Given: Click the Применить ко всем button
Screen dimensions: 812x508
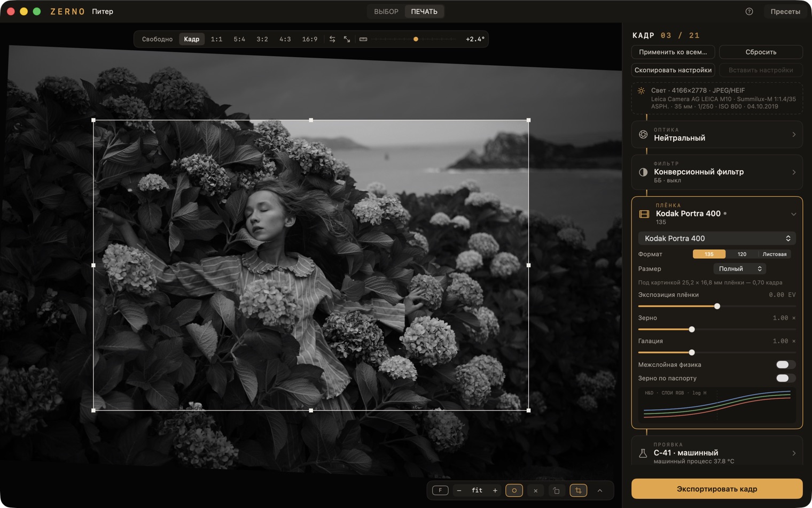Looking at the screenshot, I should 673,52.
